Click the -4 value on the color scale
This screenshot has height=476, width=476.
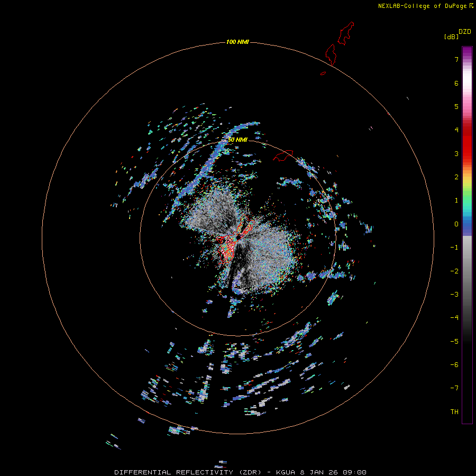point(454,318)
